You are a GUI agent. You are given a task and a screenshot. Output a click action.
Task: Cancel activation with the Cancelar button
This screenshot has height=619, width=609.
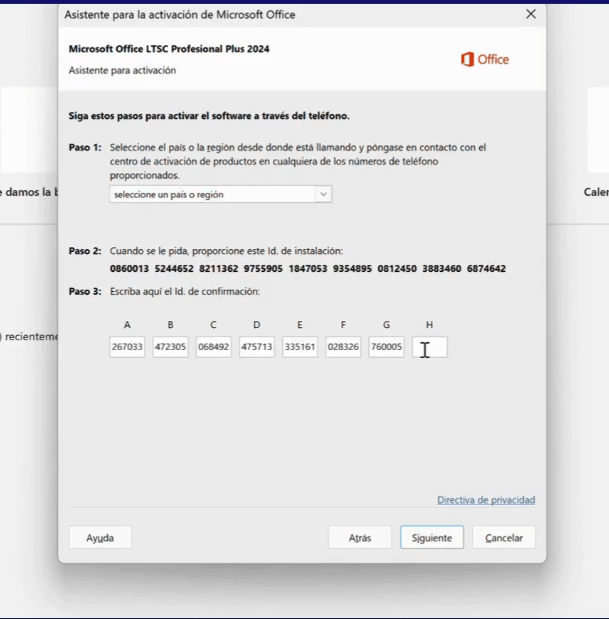click(504, 538)
